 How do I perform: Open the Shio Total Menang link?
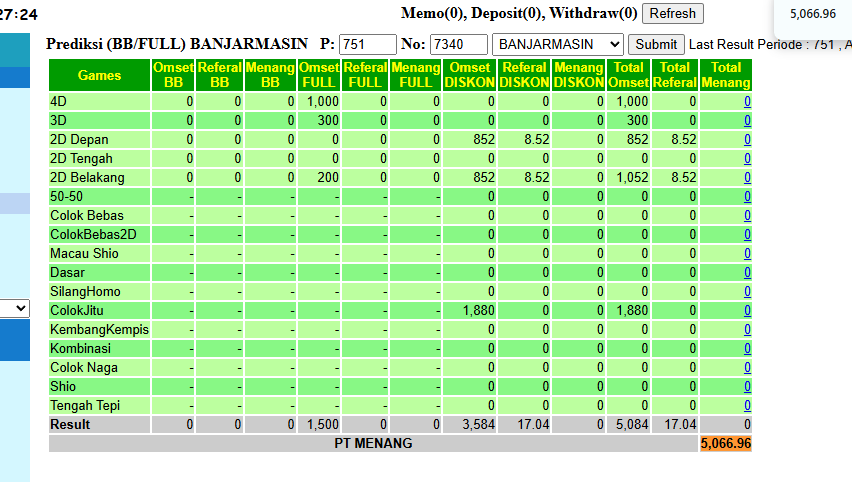747,387
